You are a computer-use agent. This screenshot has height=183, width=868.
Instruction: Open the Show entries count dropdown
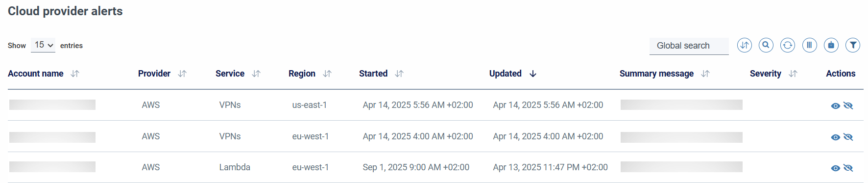43,45
